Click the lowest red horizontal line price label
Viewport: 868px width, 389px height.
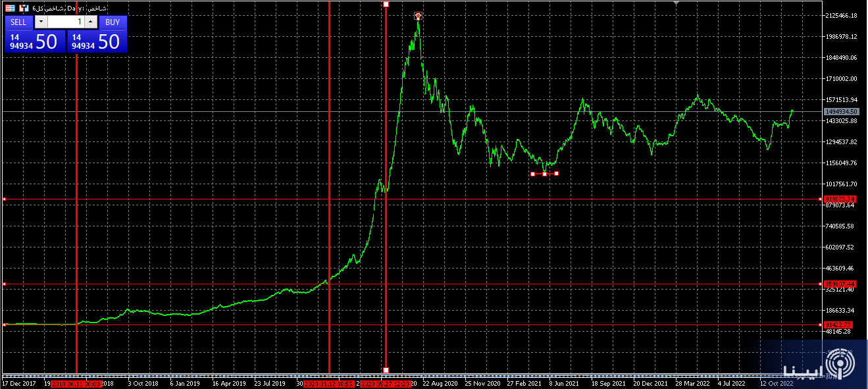point(839,324)
